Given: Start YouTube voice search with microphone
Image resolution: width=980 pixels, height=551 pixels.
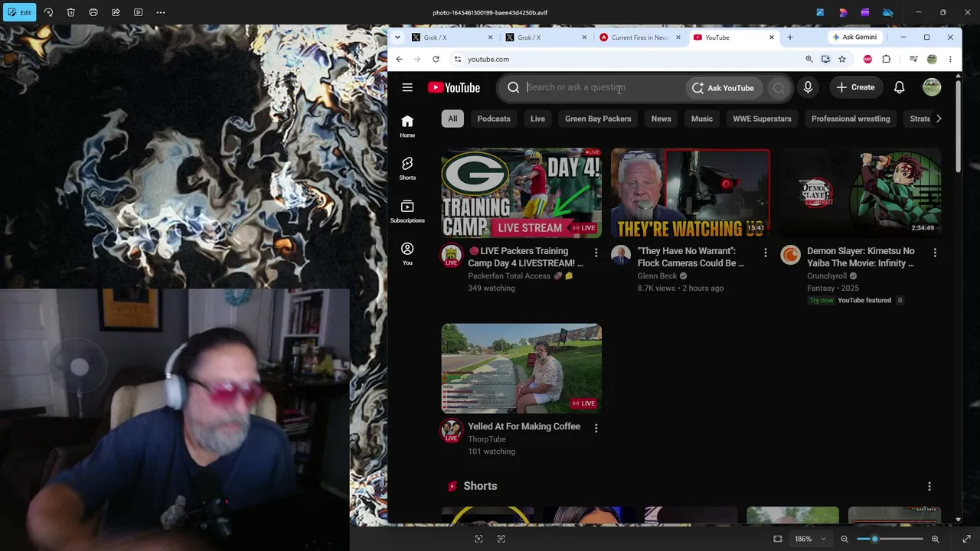Looking at the screenshot, I should coord(808,87).
